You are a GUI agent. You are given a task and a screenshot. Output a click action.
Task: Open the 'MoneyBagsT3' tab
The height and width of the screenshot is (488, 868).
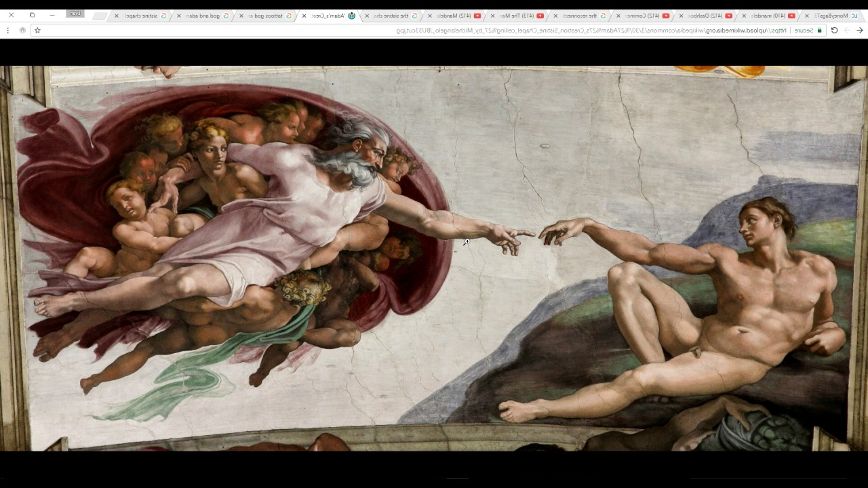click(x=834, y=16)
